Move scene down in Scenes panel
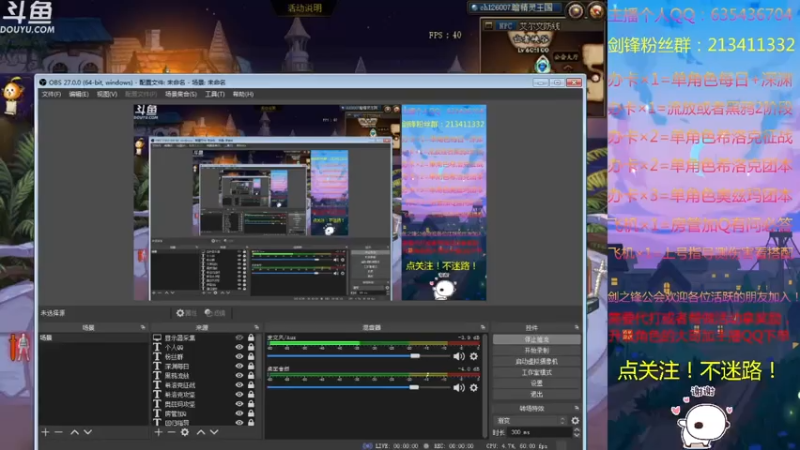This screenshot has height=450, width=800. tap(88, 432)
